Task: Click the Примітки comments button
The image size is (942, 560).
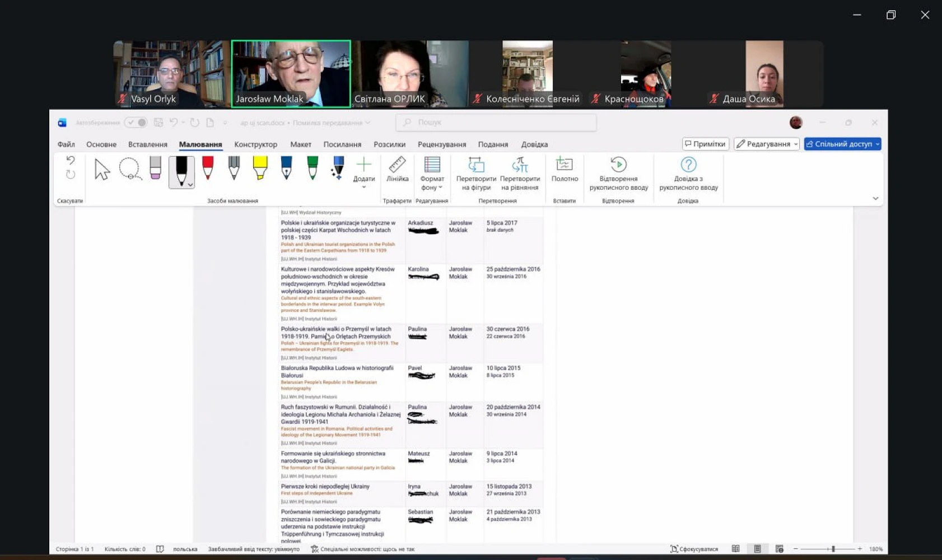Action: point(705,144)
